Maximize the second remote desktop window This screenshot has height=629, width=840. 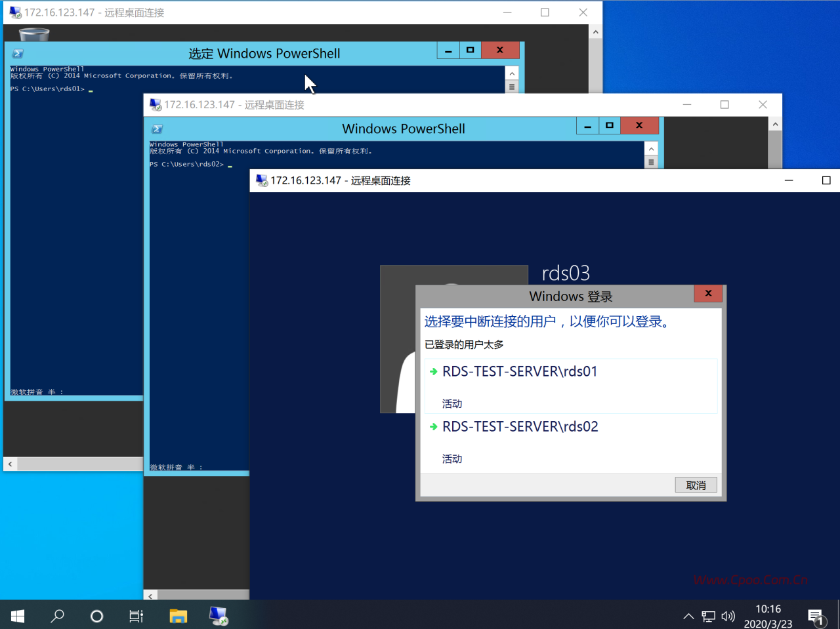click(724, 104)
